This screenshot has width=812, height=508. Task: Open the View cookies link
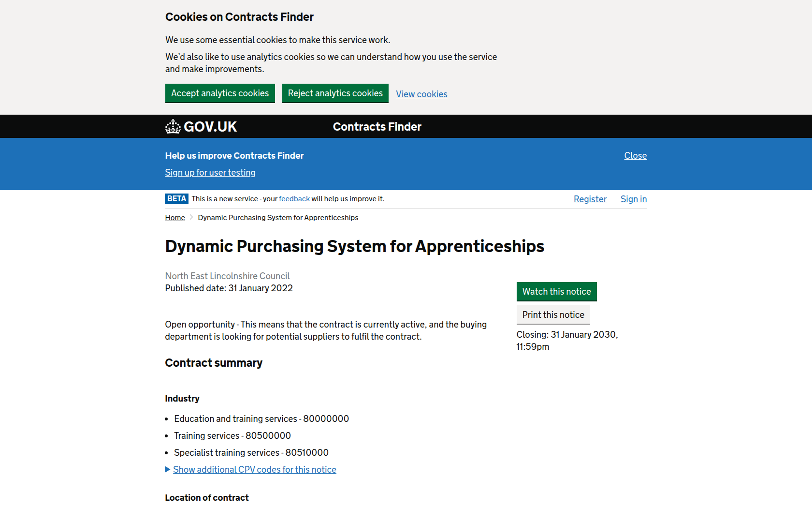[x=421, y=94]
